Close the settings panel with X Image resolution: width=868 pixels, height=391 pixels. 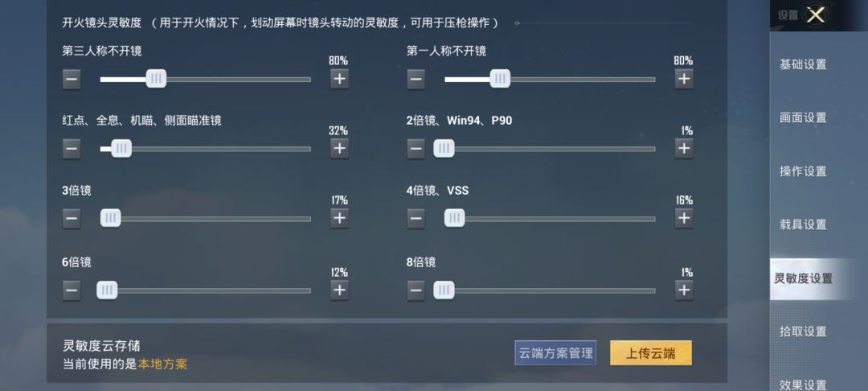(x=815, y=14)
